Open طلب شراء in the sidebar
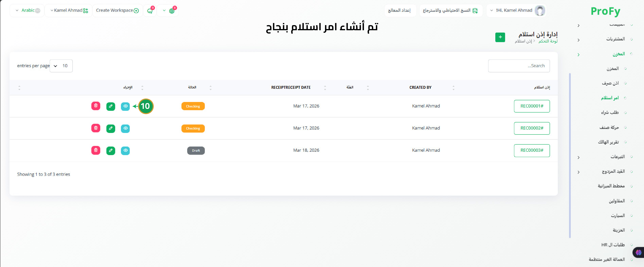The image size is (644, 267). 610,113
